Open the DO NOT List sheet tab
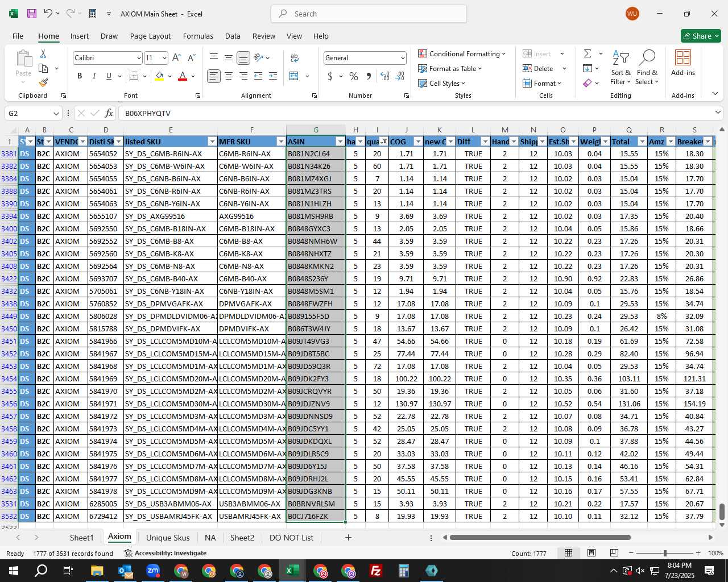 (x=291, y=538)
